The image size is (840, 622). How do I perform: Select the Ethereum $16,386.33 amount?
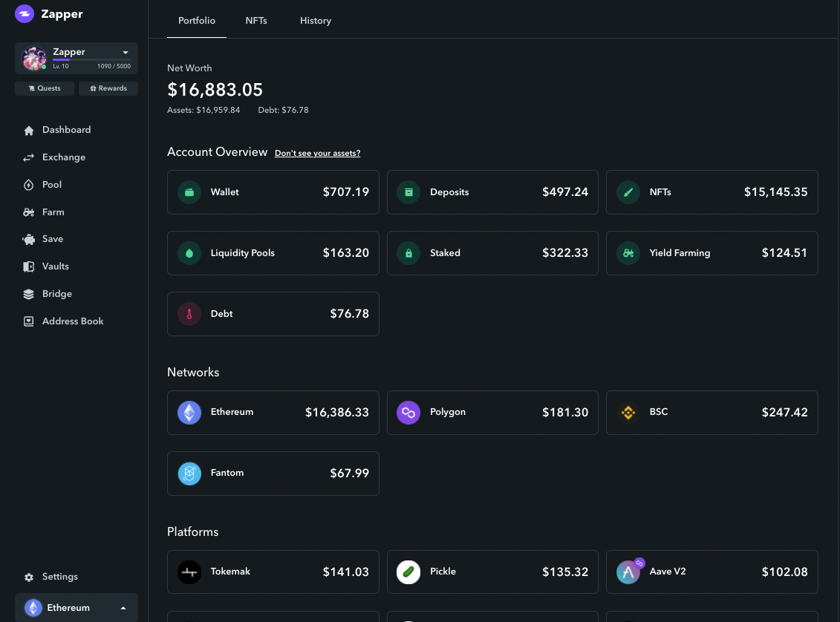point(337,413)
